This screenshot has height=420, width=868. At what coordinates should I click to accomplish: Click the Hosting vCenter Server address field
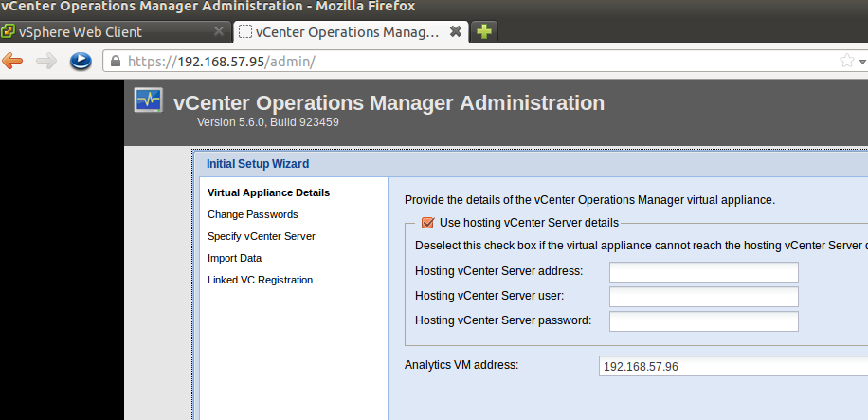[703, 272]
